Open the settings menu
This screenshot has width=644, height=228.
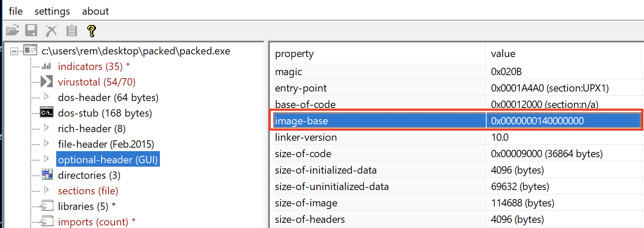[x=52, y=11]
